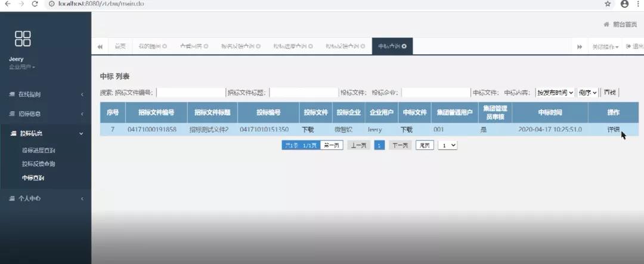Reload the page in the browser
The height and width of the screenshot is (264, 644).
click(x=35, y=4)
